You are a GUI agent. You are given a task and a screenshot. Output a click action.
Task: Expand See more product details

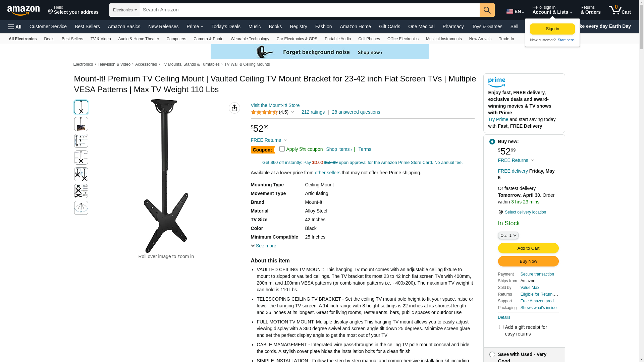[264, 246]
